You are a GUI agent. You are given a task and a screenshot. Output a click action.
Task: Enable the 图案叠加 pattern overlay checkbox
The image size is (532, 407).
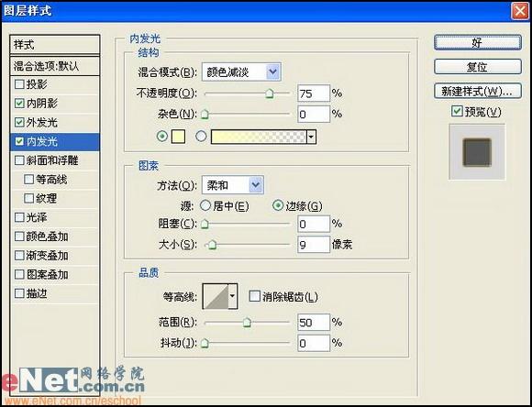19,274
